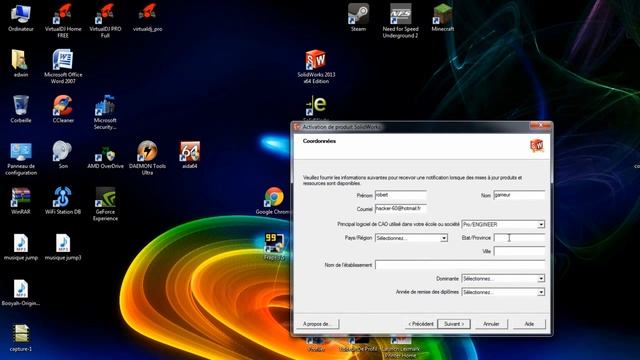Click the Ville text field
Image resolution: width=640 pixels, height=360 pixels.
(x=519, y=251)
